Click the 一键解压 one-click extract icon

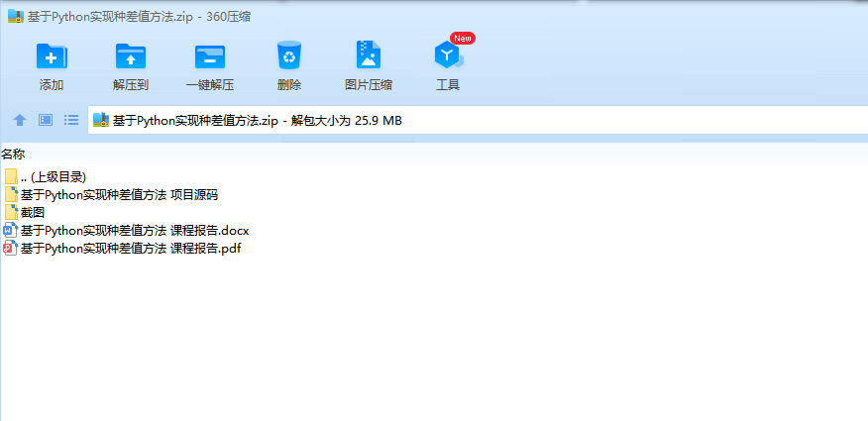(x=210, y=56)
